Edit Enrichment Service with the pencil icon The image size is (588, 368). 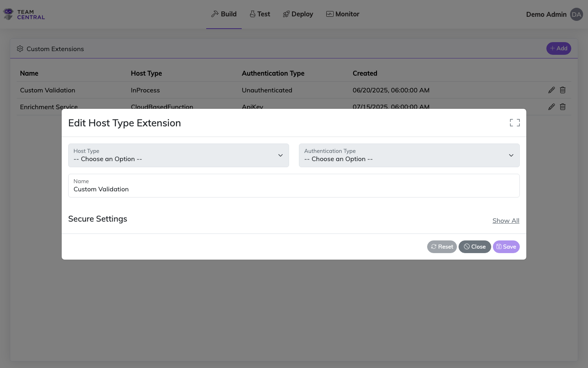coord(552,107)
